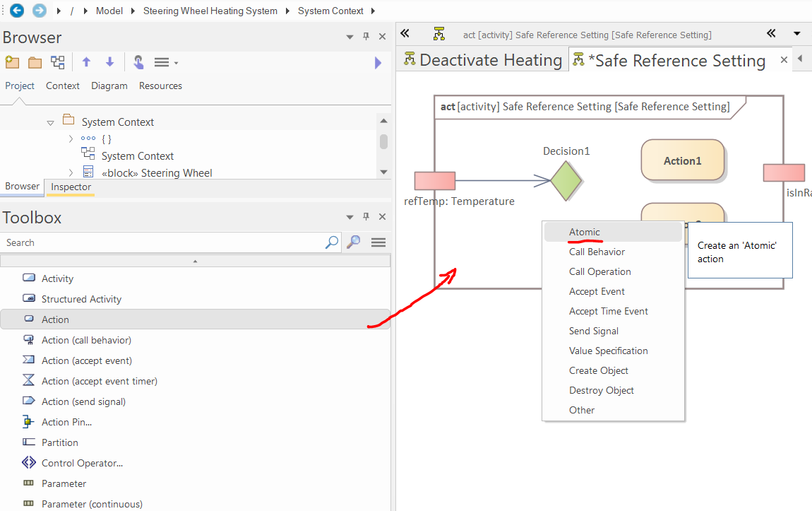
Task: Open the Inspector tab
Action: (x=71, y=187)
